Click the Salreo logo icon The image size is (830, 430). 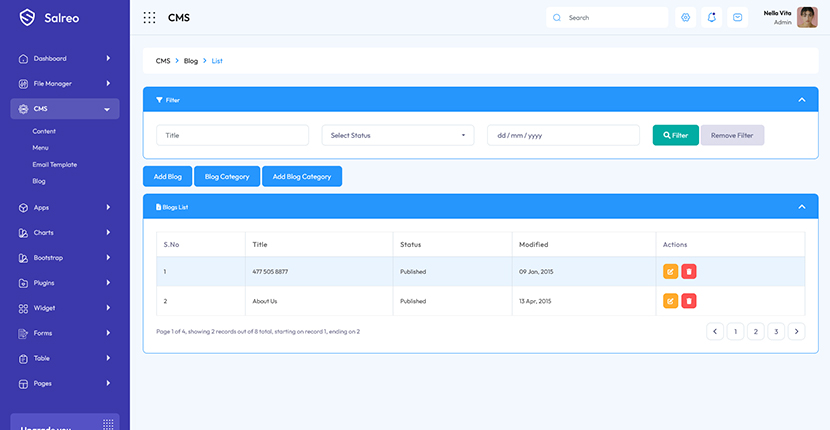pyautogui.click(x=27, y=17)
